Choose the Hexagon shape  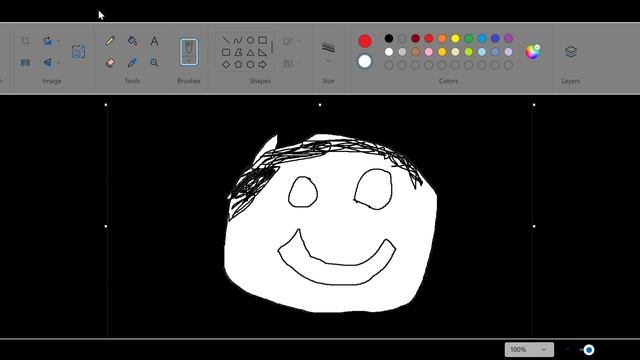pyautogui.click(x=250, y=64)
